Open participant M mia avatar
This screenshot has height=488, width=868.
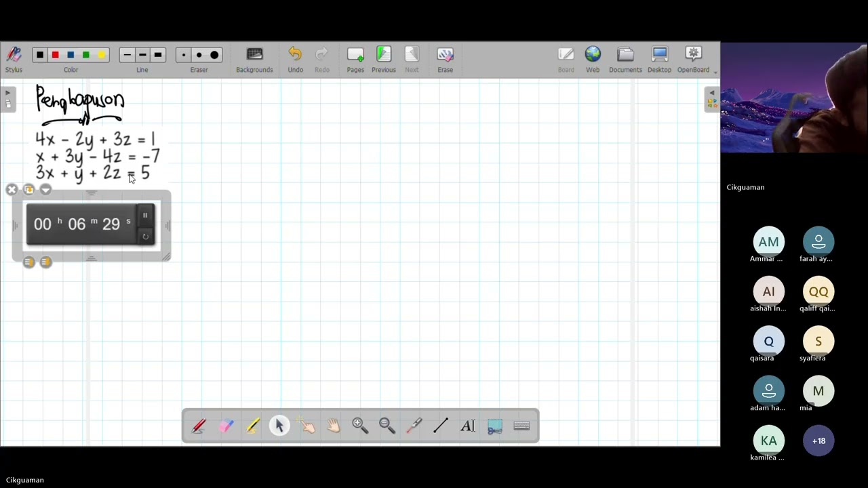tap(818, 391)
